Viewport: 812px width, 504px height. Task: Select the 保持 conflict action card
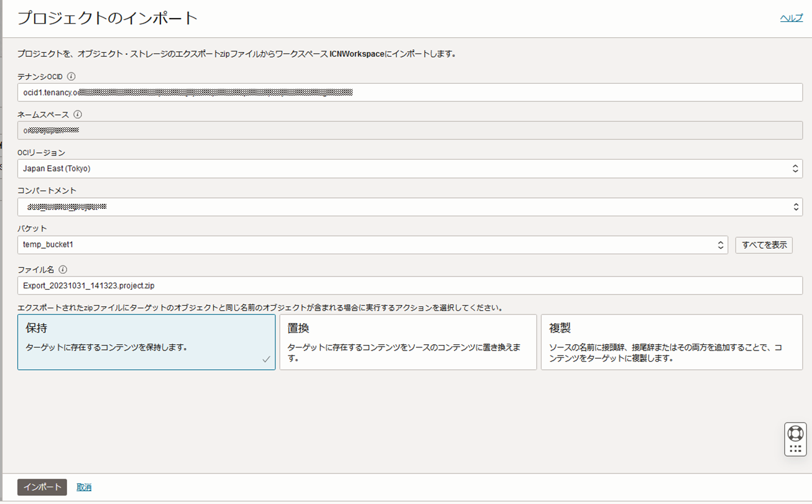coord(146,342)
